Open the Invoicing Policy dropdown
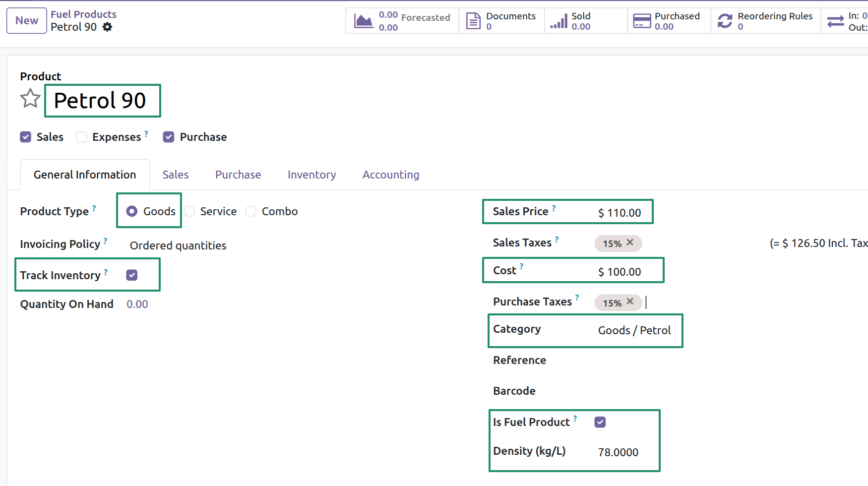The width and height of the screenshot is (868, 486). 178,245
